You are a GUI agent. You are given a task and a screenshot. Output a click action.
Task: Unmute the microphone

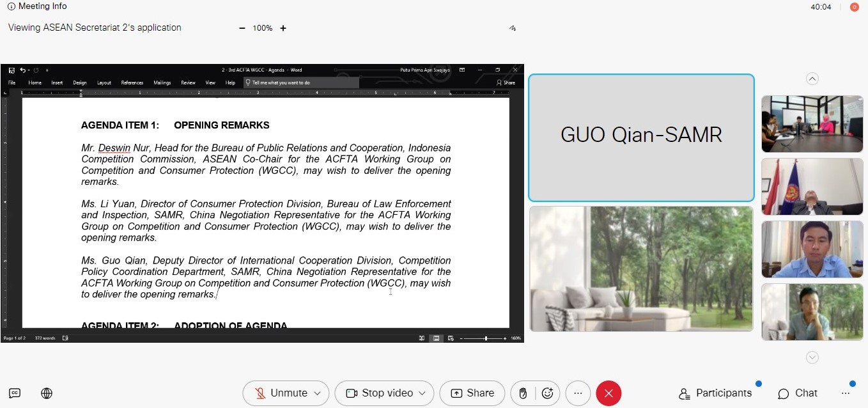[x=280, y=393]
